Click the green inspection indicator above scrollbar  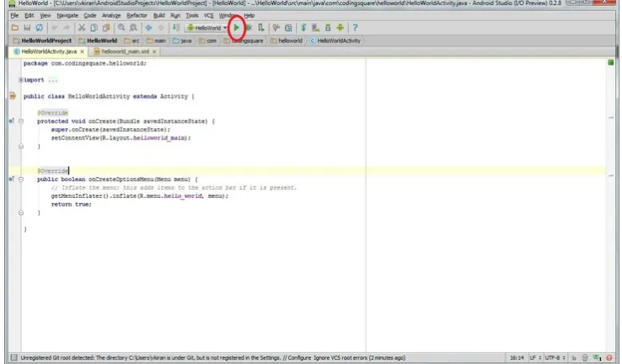coord(611,62)
